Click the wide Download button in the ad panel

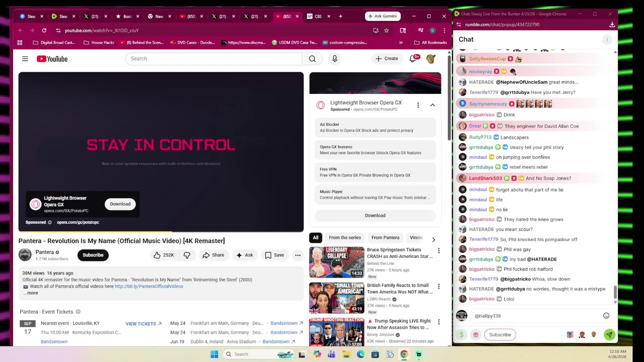[x=375, y=215]
